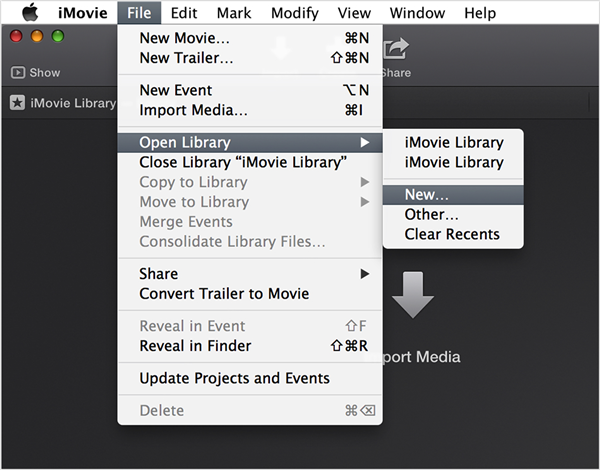
Task: Open the Window menu
Action: [417, 13]
